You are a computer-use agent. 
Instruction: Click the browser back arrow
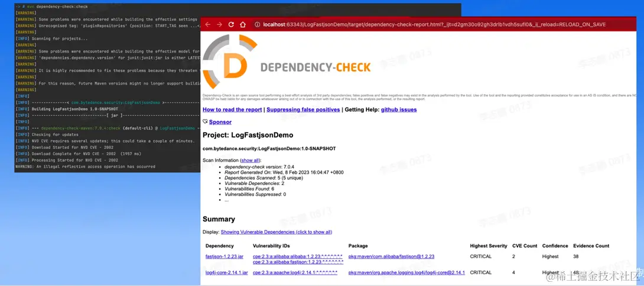point(207,25)
